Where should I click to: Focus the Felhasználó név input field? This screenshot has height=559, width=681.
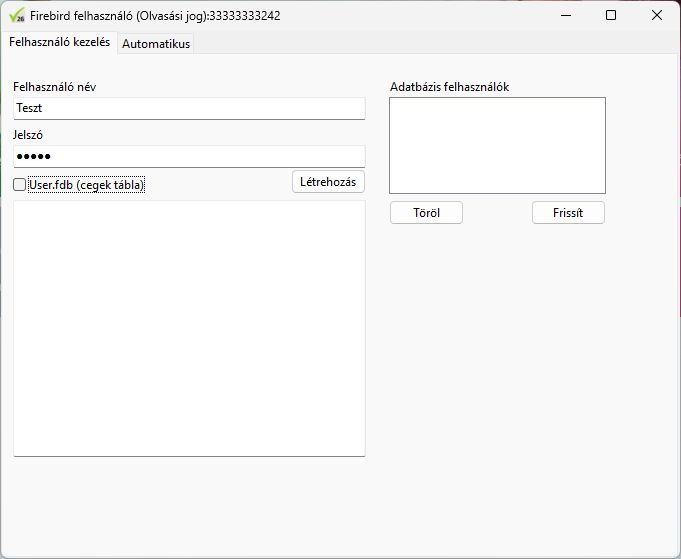coord(189,108)
